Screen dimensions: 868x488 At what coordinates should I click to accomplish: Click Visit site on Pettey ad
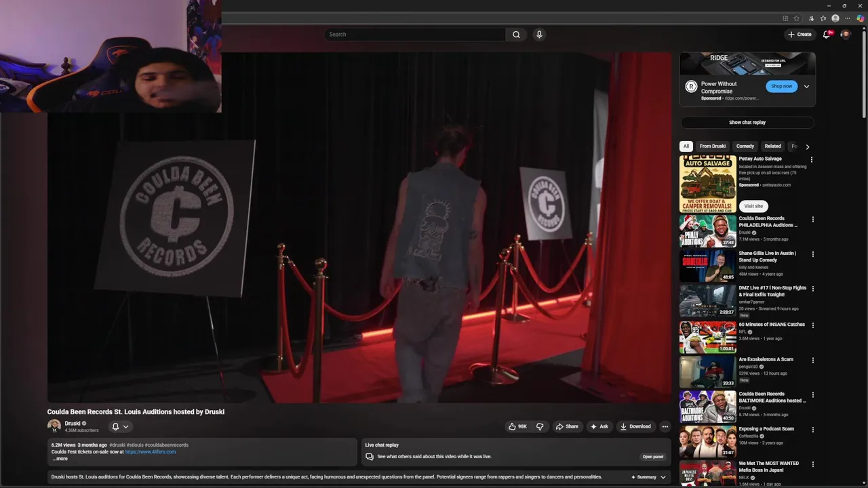[753, 206]
